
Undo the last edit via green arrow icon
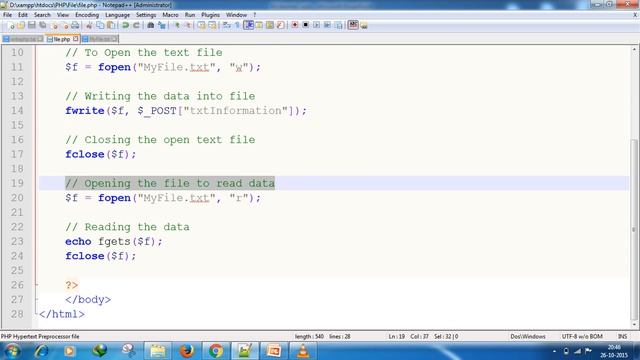tap(125, 25)
